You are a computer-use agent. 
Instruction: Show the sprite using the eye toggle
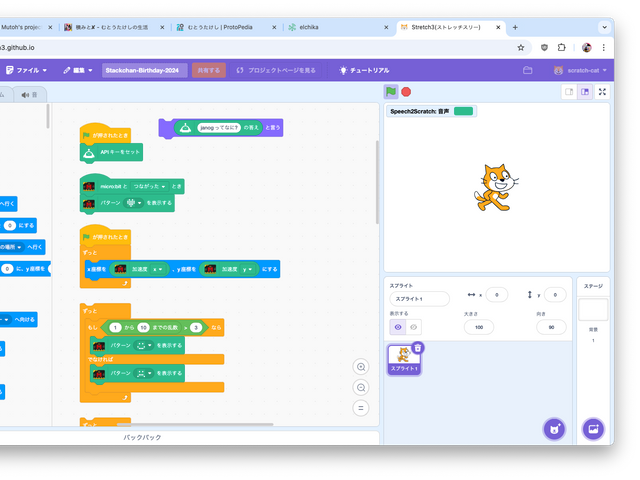point(398,327)
